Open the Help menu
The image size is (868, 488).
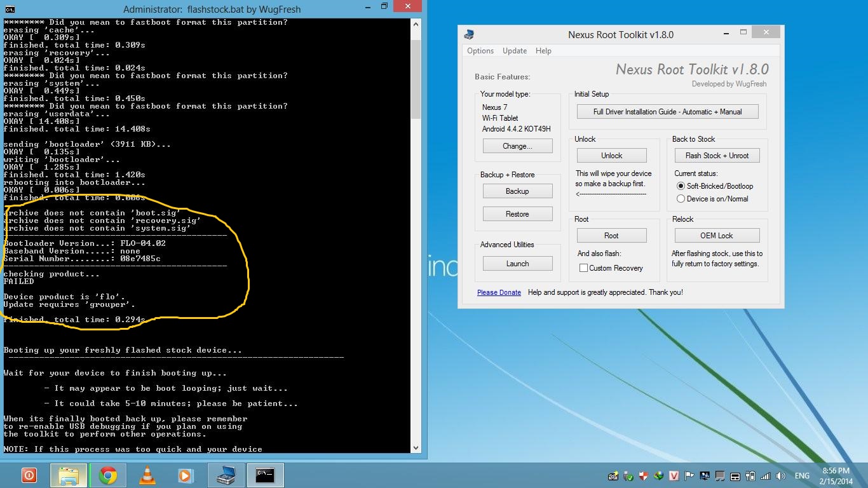tap(543, 51)
